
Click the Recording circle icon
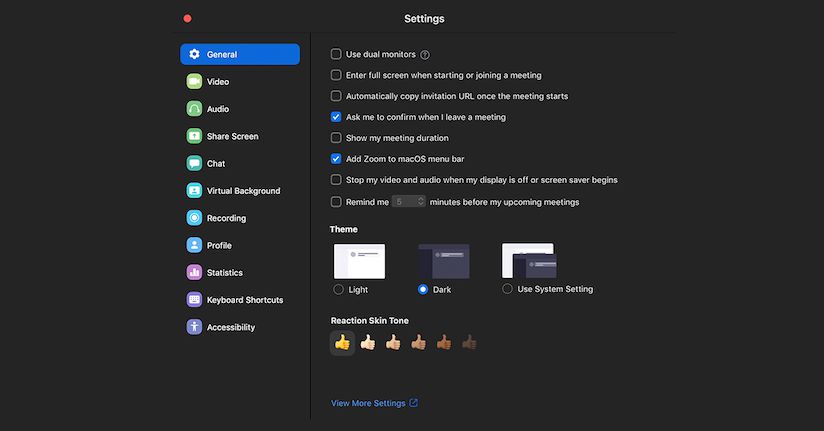point(194,218)
